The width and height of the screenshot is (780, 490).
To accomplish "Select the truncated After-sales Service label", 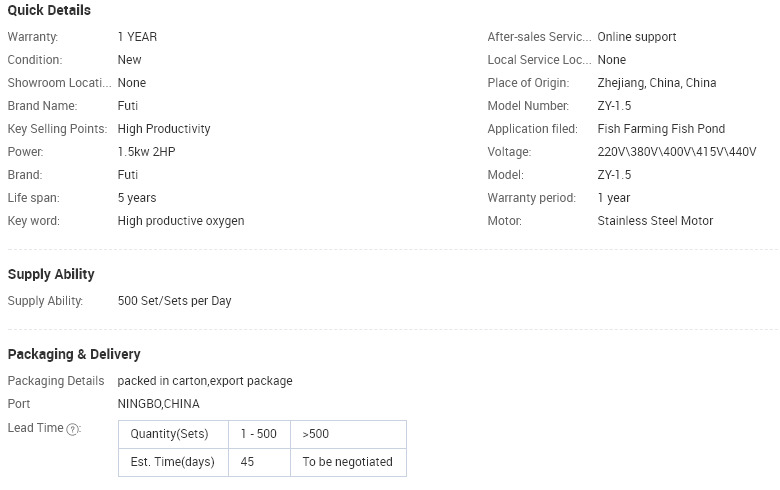I will [x=539, y=37].
